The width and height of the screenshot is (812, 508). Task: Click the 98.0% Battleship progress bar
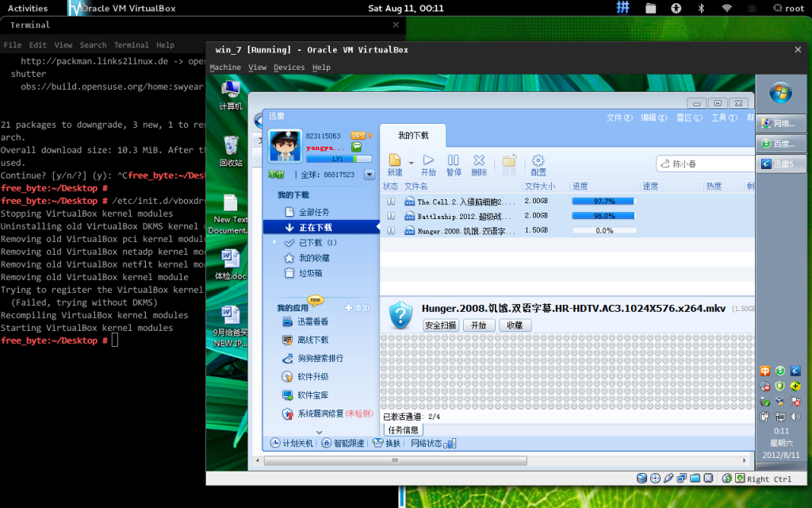(603, 215)
